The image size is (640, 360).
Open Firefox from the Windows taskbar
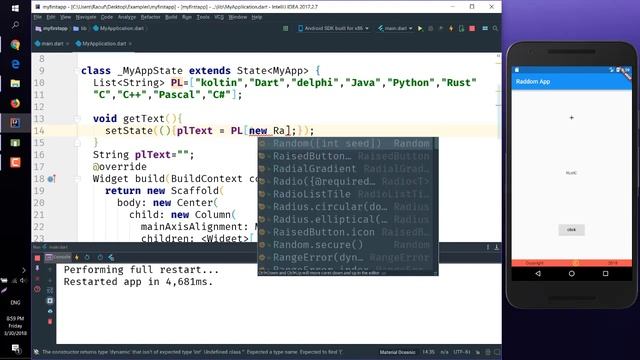coord(15,103)
